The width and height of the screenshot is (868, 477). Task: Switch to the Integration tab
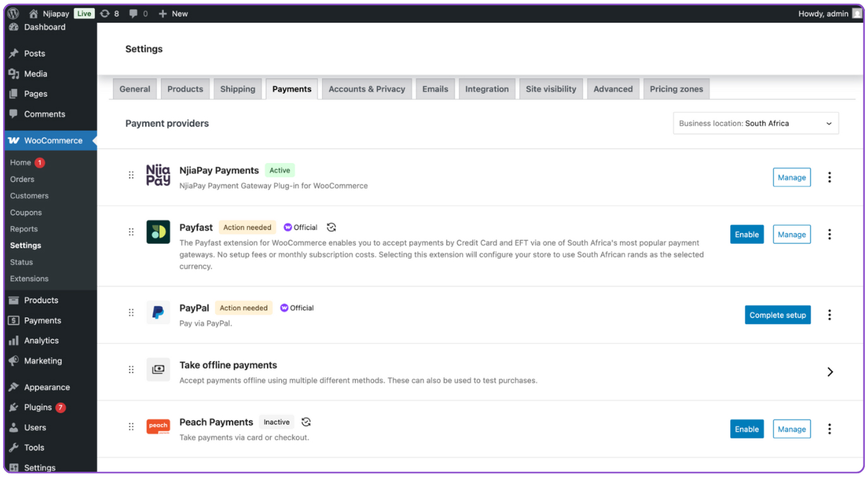click(x=487, y=89)
